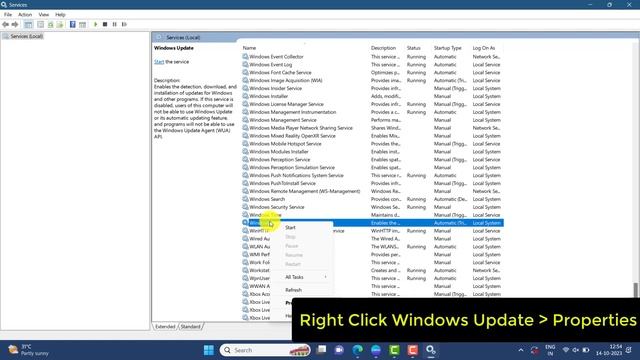
Task: Open Task View from the taskbar
Action: pos(322,350)
